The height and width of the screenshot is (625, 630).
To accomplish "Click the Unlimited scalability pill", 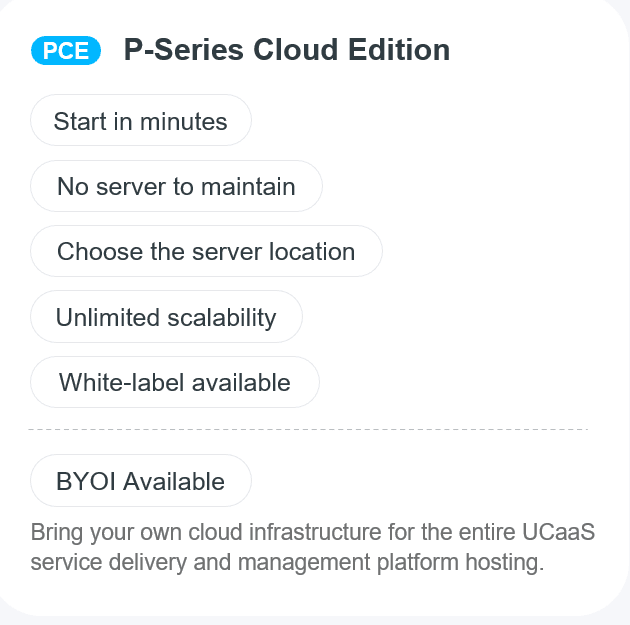I will pyautogui.click(x=166, y=317).
